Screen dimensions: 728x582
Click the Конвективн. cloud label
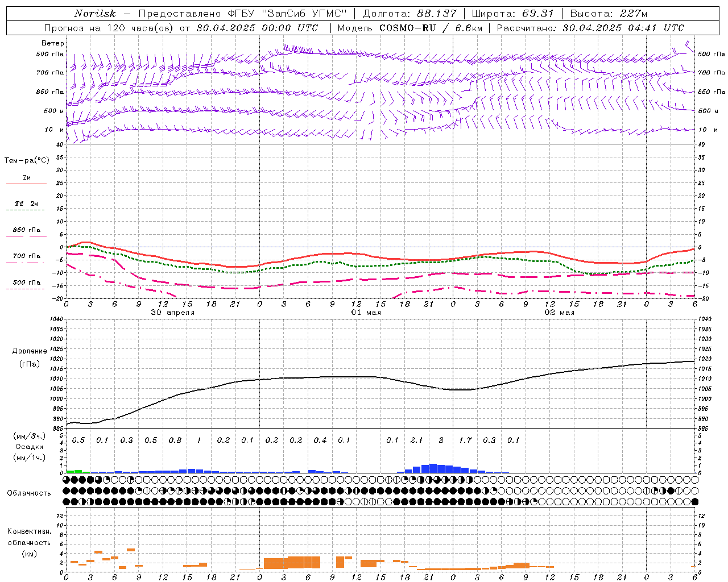pos(30,531)
